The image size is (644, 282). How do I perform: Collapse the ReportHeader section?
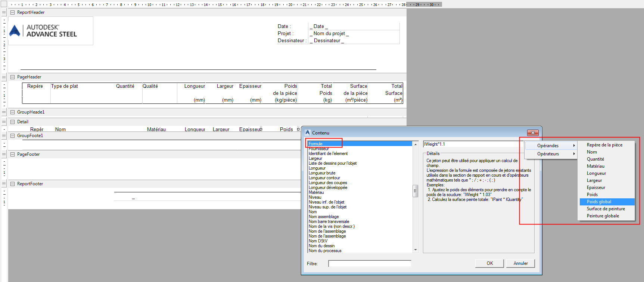[x=12, y=12]
